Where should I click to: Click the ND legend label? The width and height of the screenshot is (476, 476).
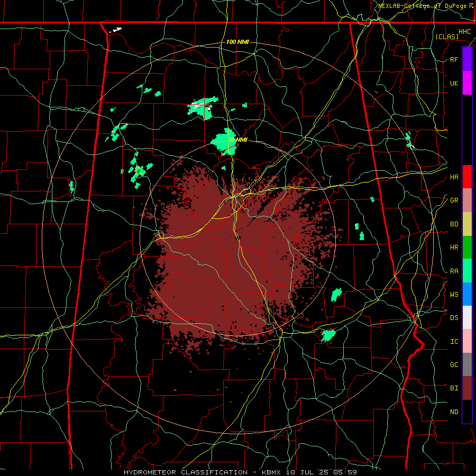[454, 412]
